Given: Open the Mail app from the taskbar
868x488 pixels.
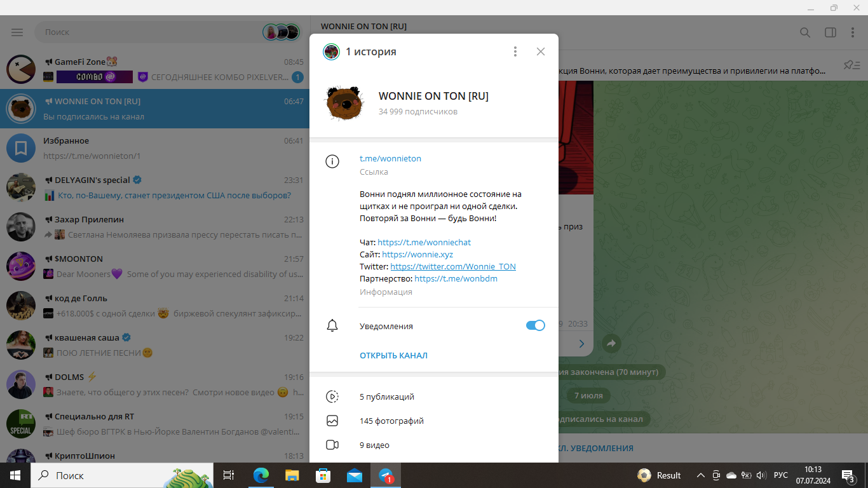Looking at the screenshot, I should click(354, 475).
